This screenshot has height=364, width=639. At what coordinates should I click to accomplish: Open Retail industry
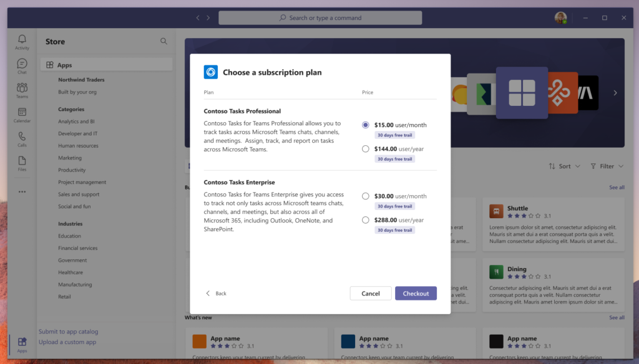point(64,297)
